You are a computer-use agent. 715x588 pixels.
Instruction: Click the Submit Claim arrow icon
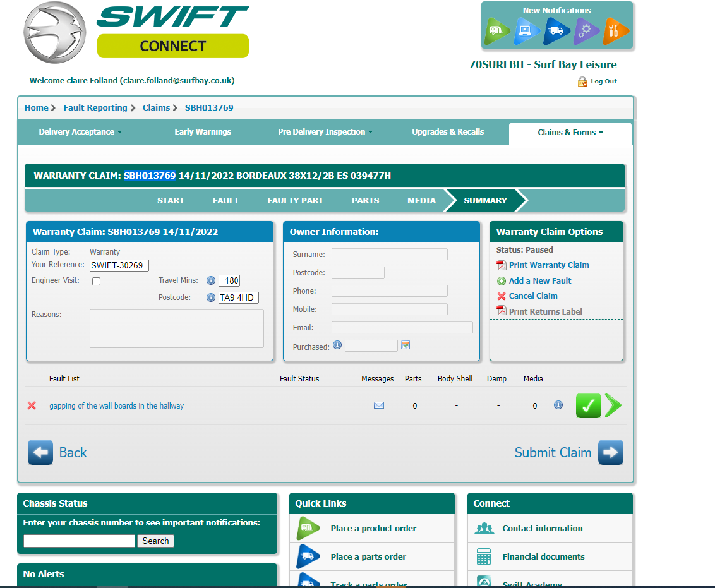(x=611, y=452)
